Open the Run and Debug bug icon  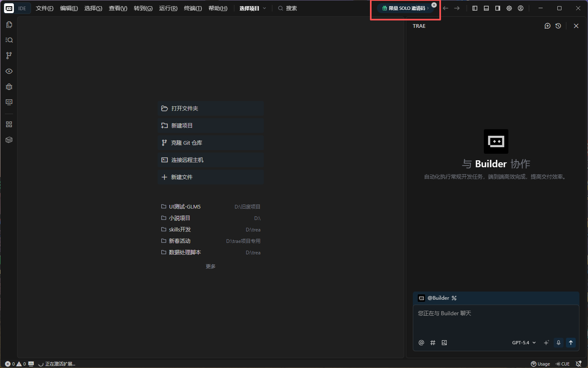click(x=9, y=87)
